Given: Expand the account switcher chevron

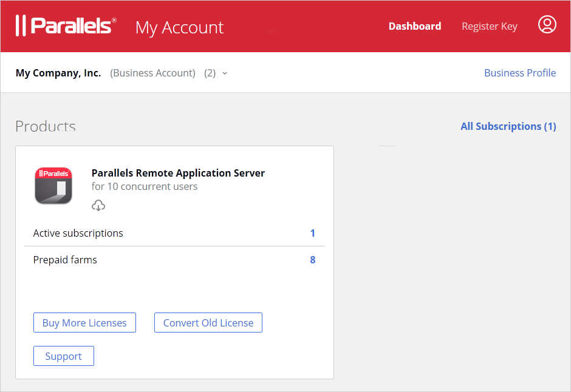Looking at the screenshot, I should click(x=225, y=73).
